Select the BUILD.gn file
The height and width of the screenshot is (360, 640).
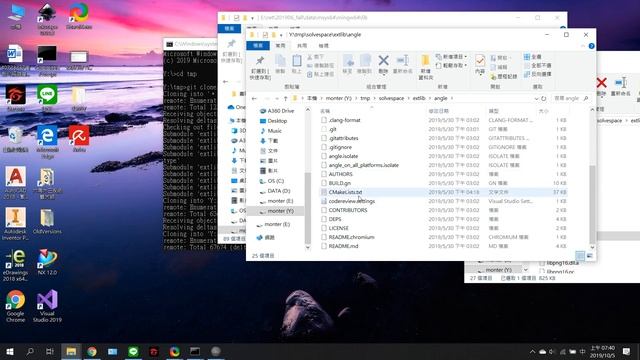[340, 183]
